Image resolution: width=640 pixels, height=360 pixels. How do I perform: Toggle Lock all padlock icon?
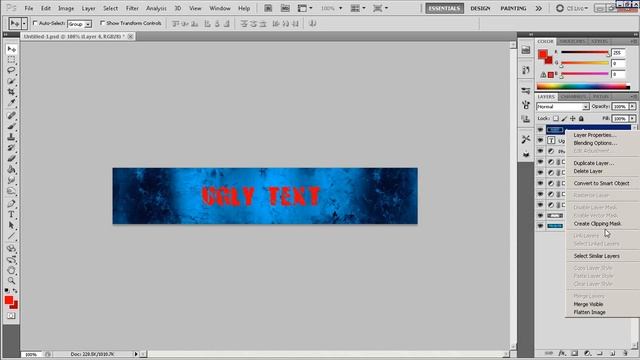point(581,119)
